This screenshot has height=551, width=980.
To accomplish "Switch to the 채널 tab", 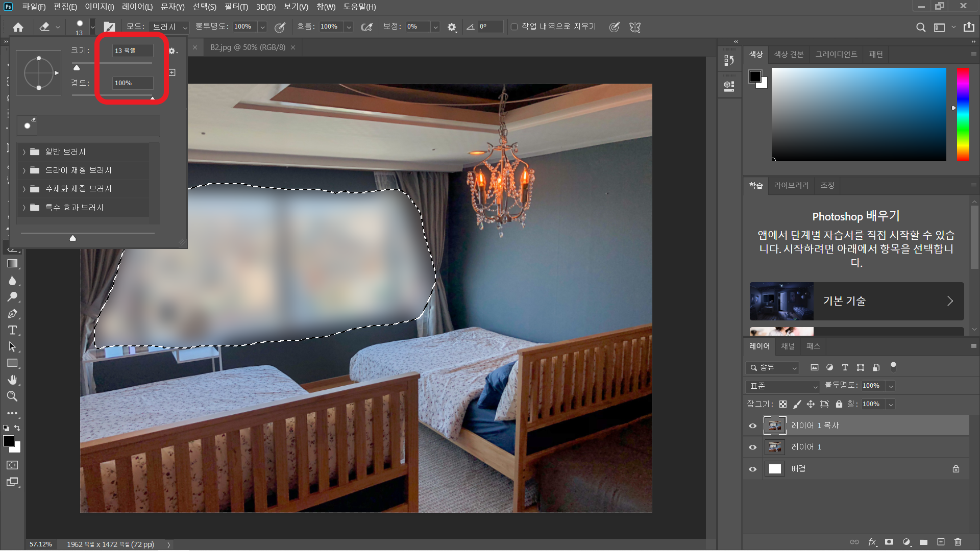I will tap(788, 346).
